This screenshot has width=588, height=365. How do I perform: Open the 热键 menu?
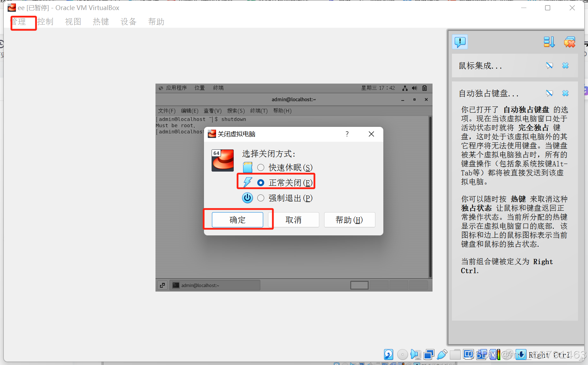pyautogui.click(x=101, y=22)
